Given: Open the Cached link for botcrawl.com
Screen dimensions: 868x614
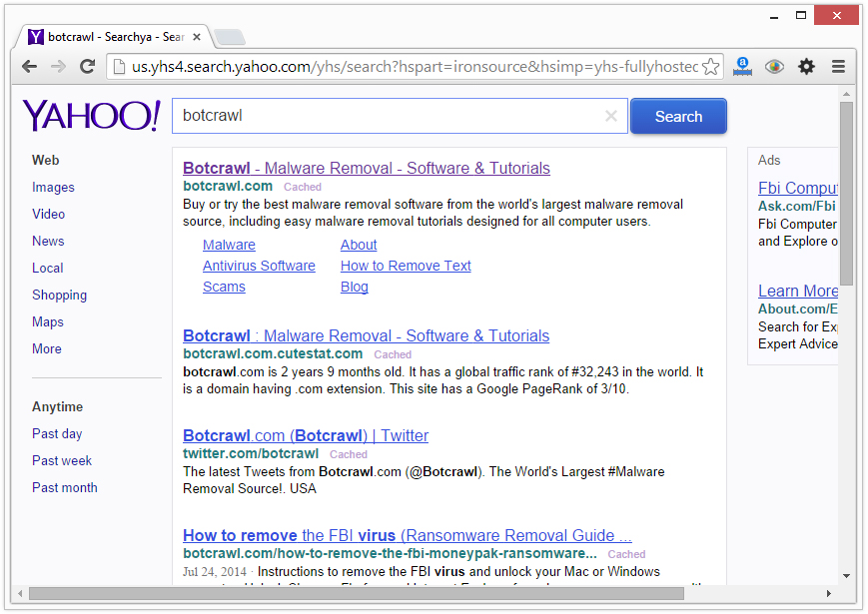Looking at the screenshot, I should (303, 187).
